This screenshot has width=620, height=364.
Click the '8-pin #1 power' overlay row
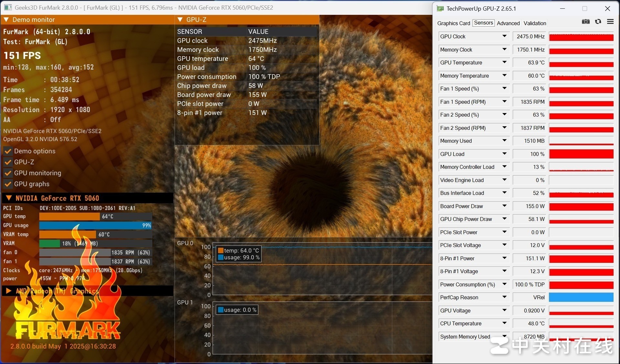(247, 113)
